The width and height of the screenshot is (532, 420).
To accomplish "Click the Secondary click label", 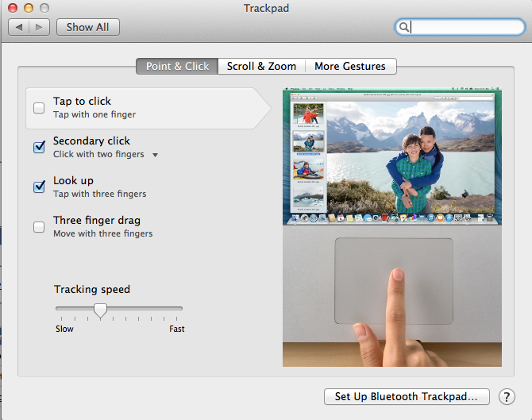I will (91, 141).
